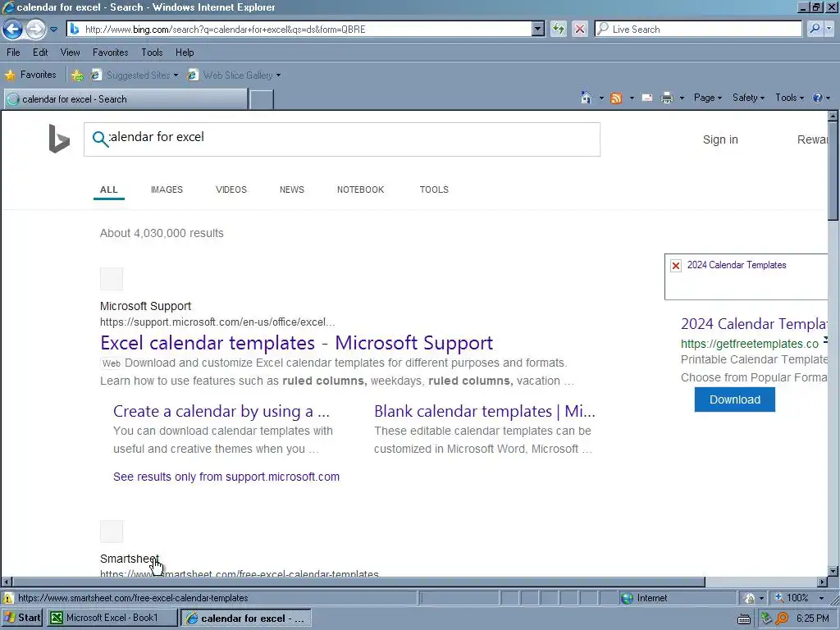Open the Help menu
This screenshot has width=840, height=630.
tap(185, 52)
